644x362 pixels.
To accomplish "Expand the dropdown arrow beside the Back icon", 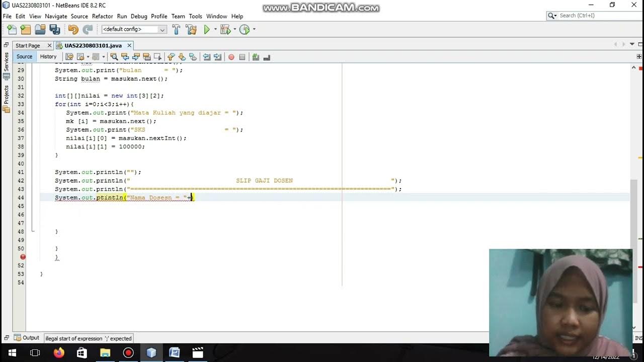I will coord(88,57).
